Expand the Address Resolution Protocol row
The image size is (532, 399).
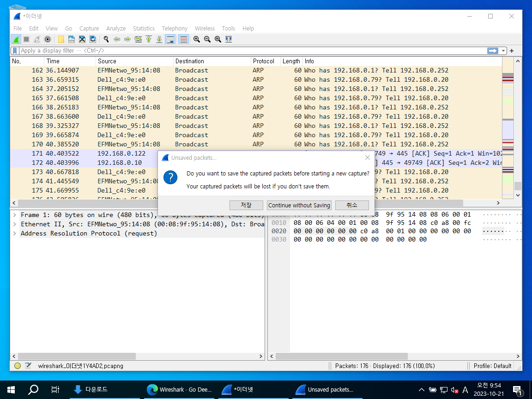[15, 233]
